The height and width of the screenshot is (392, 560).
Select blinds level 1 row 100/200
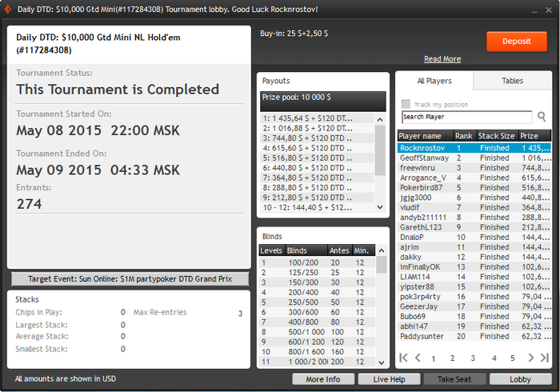click(x=317, y=262)
